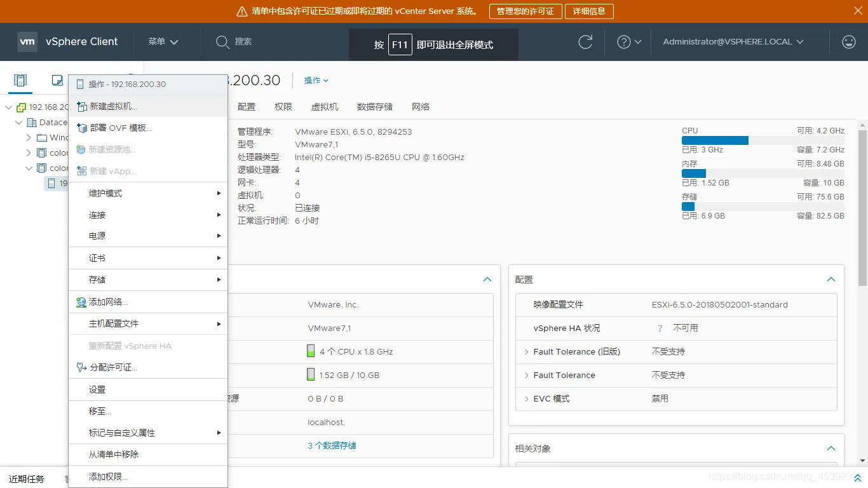Click the selected host icon in tree
Viewport: 868px width, 488px height.
pyautogui.click(x=51, y=183)
